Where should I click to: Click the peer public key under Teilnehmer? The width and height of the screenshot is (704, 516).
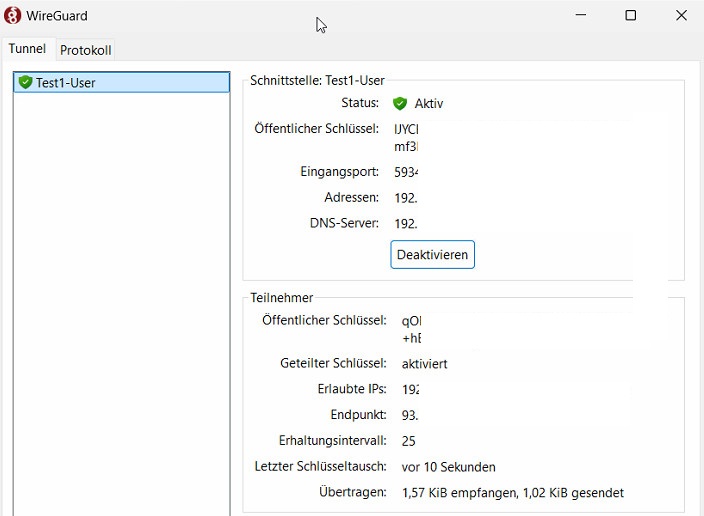[411, 329]
